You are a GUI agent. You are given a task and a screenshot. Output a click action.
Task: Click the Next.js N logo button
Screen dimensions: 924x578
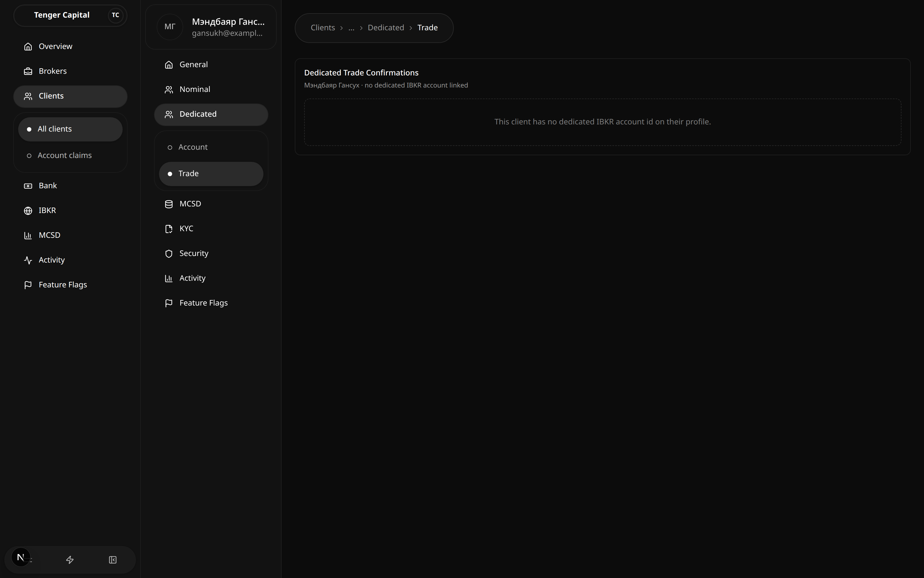click(x=21, y=557)
